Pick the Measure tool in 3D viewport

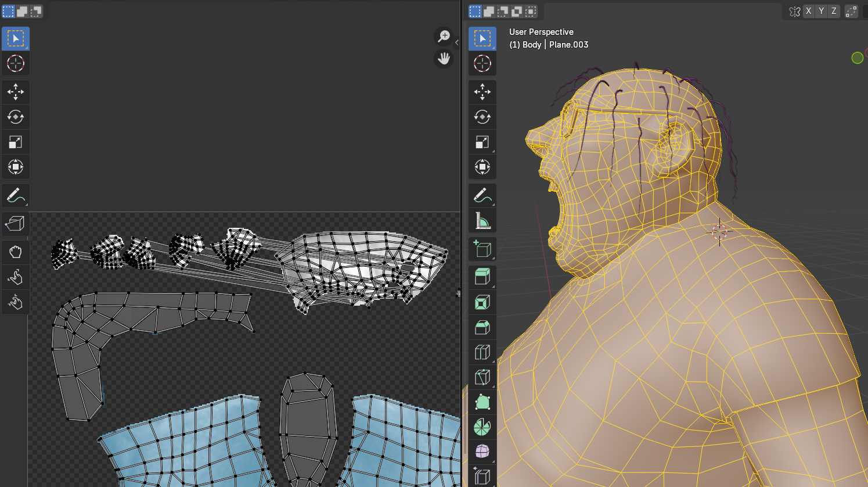482,221
